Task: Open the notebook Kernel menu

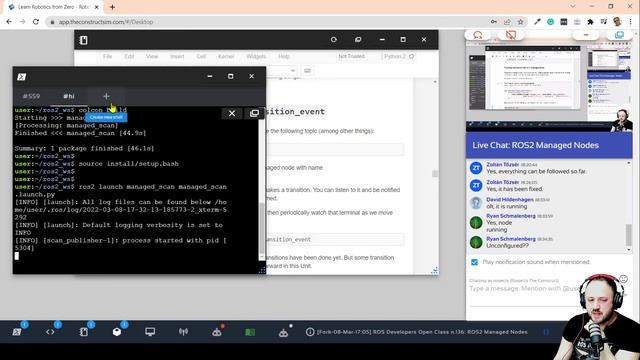Action: click(226, 56)
